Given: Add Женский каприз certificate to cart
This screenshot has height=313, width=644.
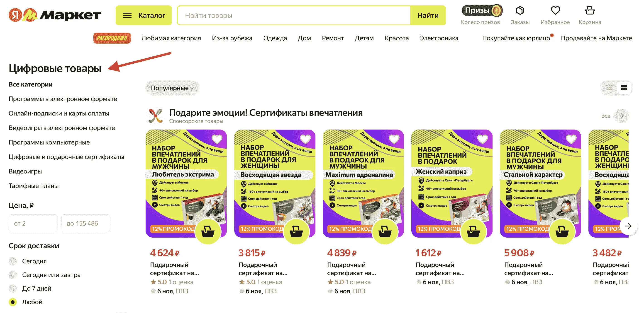Looking at the screenshot, I should tap(473, 231).
